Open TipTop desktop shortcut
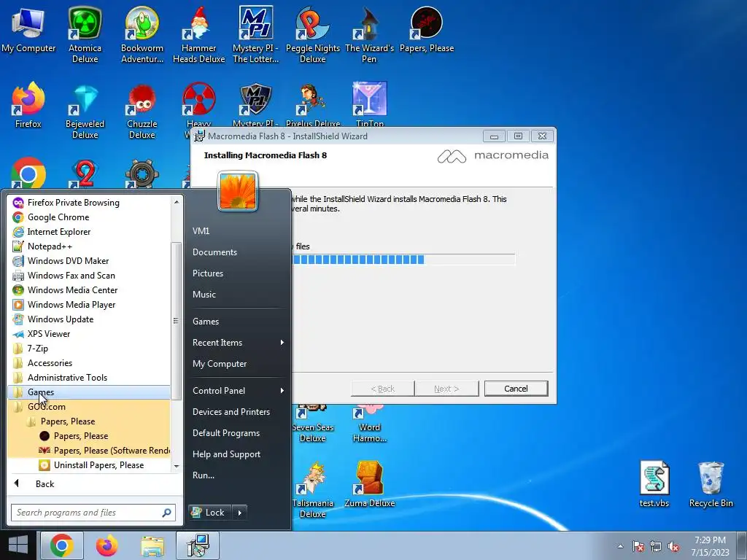The image size is (747, 560). 369,104
